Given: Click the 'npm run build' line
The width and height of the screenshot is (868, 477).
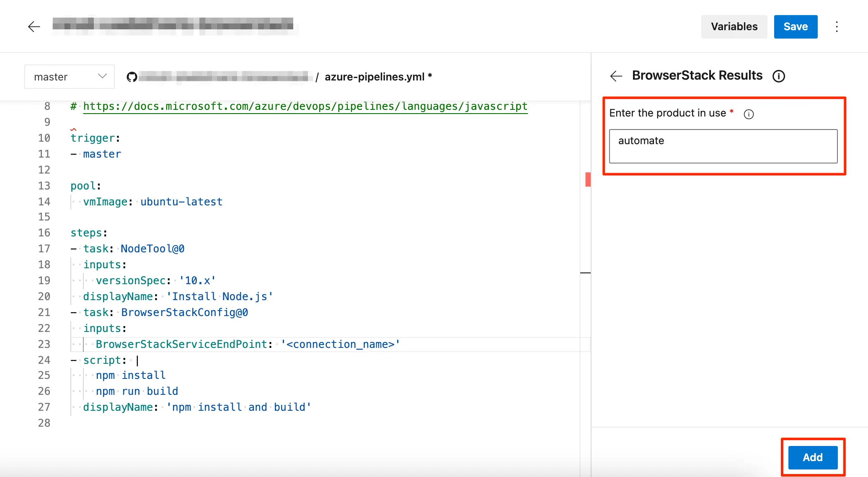Looking at the screenshot, I should pos(137,391).
